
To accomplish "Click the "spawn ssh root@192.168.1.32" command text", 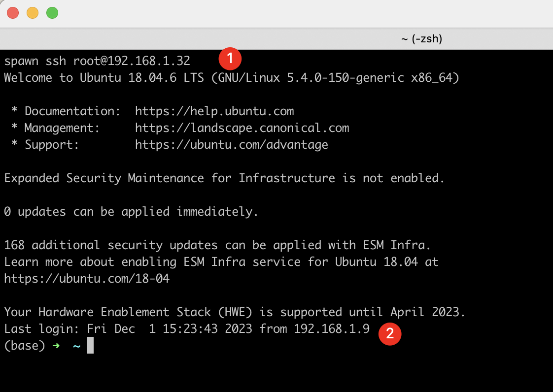I will coord(97,61).
